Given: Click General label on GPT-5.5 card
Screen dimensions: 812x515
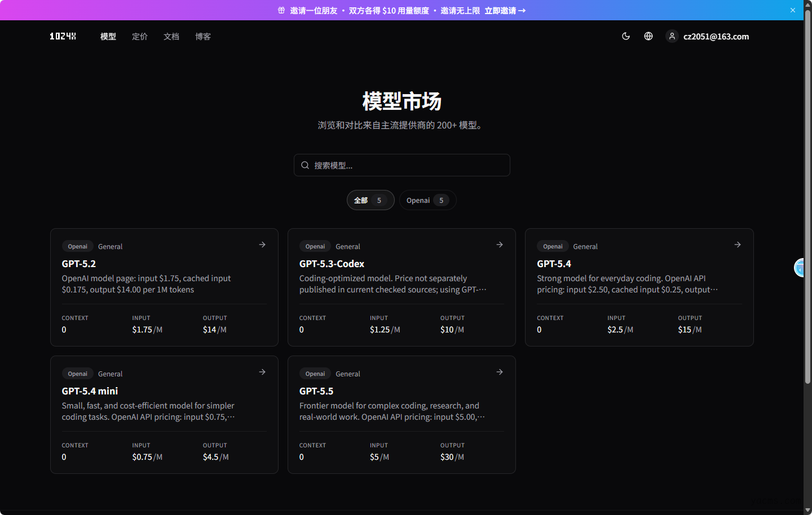Looking at the screenshot, I should [x=348, y=374].
